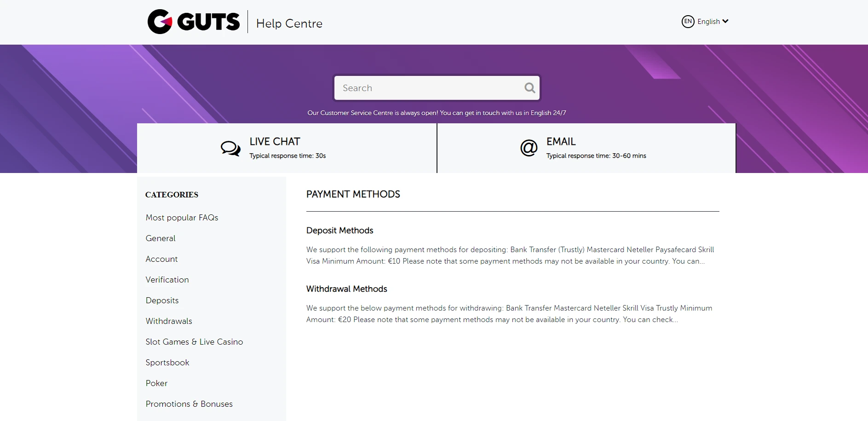Image resolution: width=868 pixels, height=421 pixels.
Task: Click the 24/7 customer service notice
Action: click(x=437, y=113)
